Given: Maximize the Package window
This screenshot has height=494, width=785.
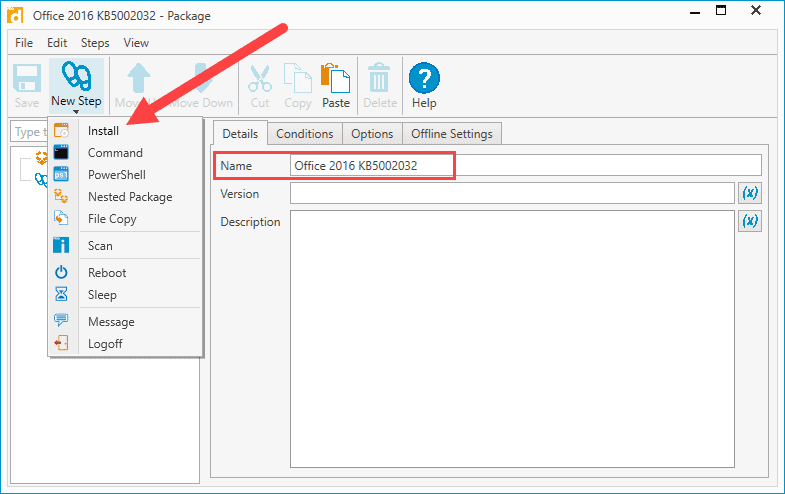Looking at the screenshot, I should (x=721, y=11).
